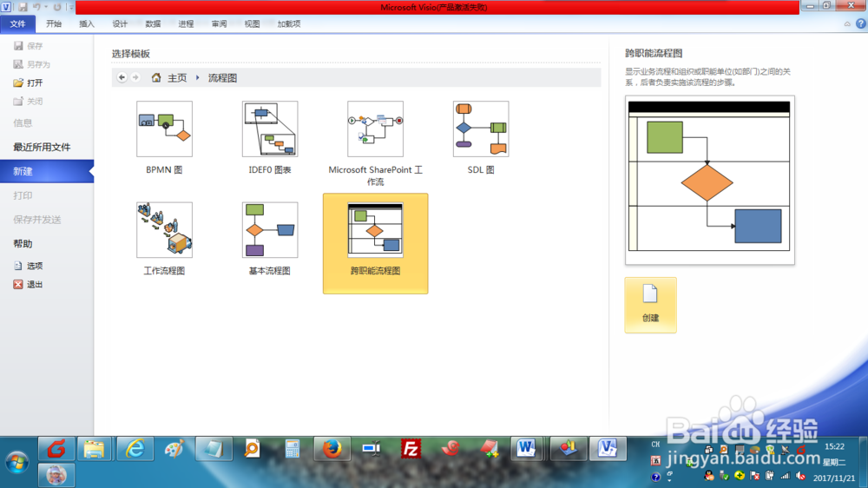Open Firefox from the taskbar
Viewport: 868px width, 488px height.
pos(332,449)
